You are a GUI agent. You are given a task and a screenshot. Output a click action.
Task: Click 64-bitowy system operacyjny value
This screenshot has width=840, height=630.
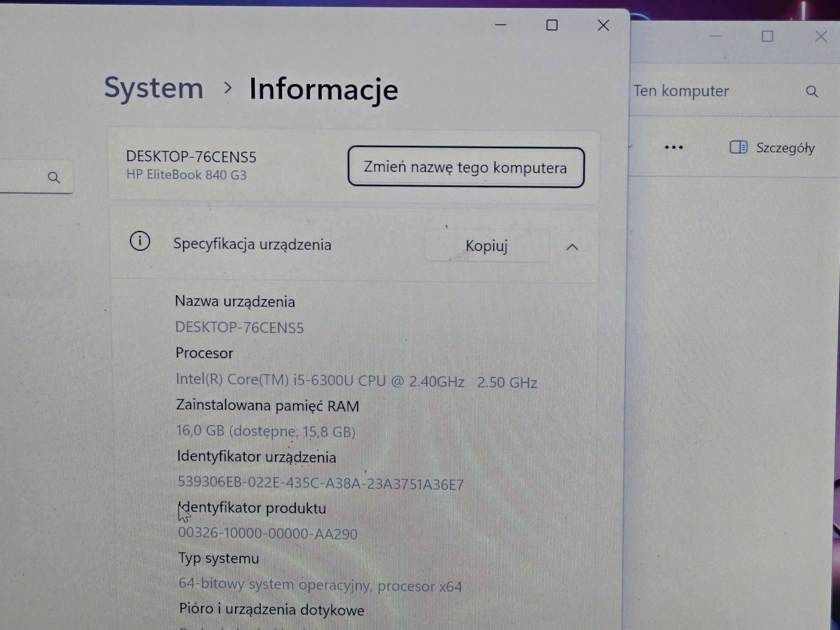point(320,585)
